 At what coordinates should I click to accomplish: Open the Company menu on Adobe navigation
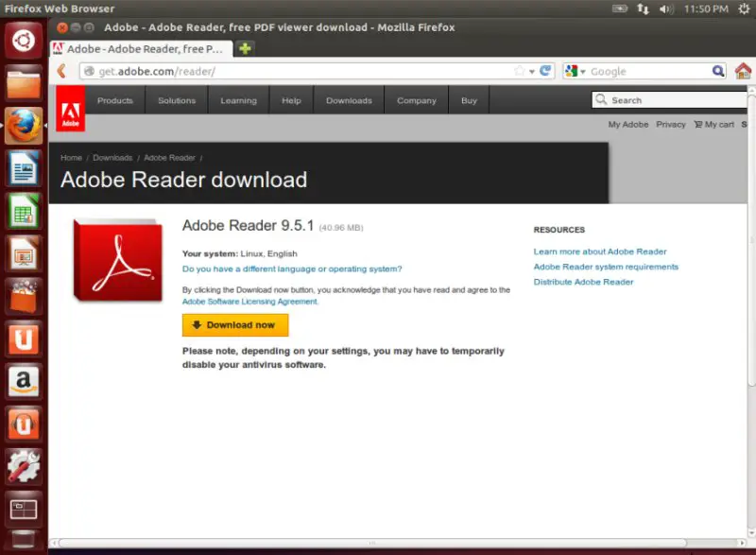pos(417,100)
